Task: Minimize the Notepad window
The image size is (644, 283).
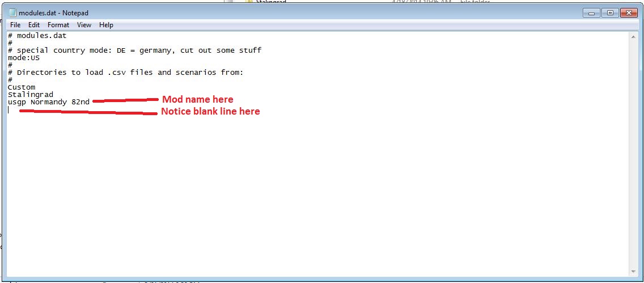Action: coord(591,12)
